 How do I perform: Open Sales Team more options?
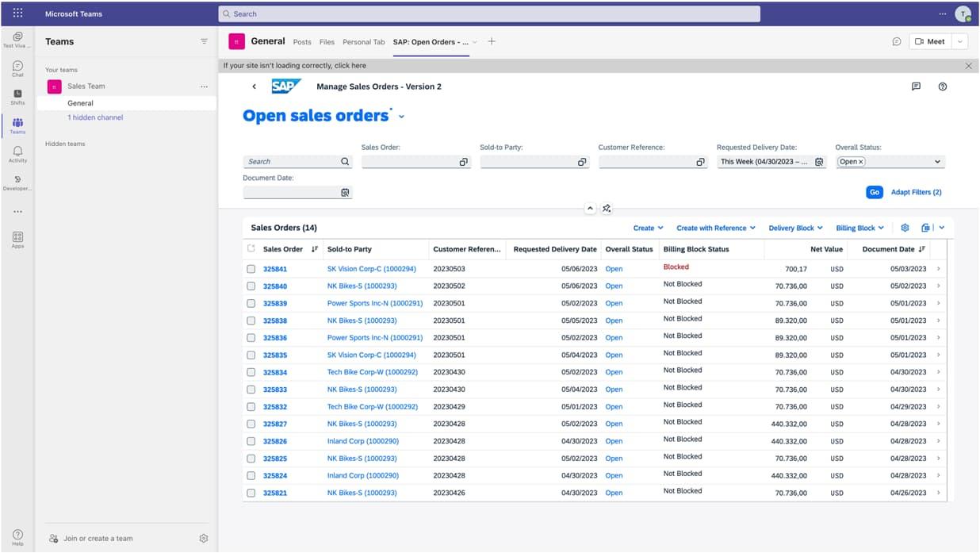click(x=204, y=86)
